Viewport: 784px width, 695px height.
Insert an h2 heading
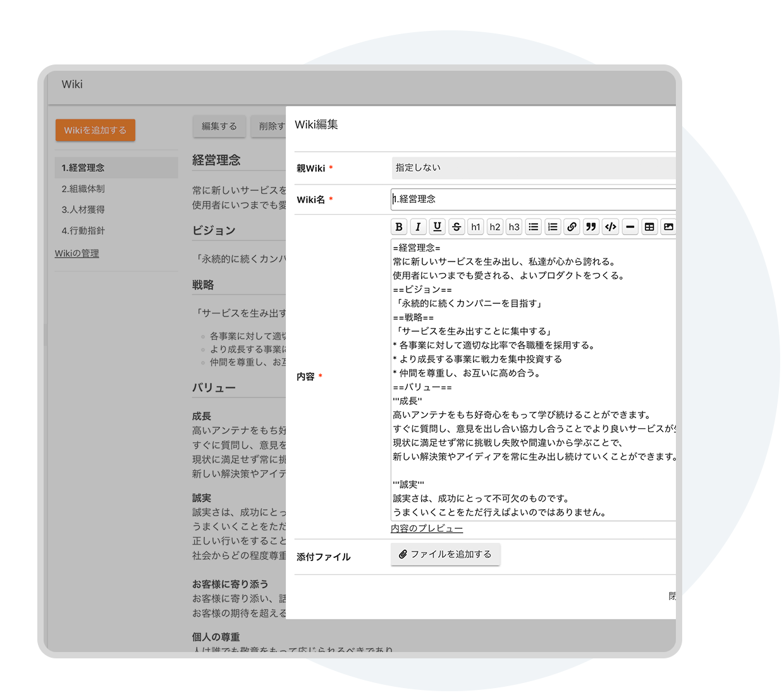pos(495,226)
